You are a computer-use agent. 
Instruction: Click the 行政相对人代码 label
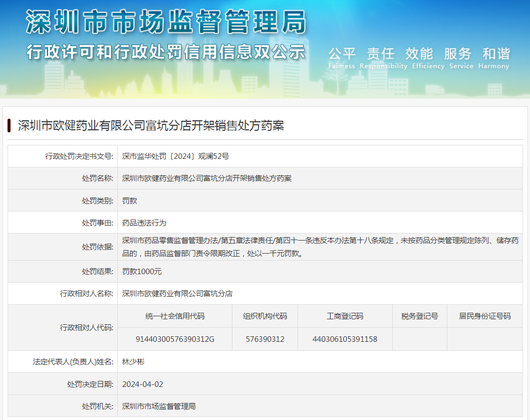click(x=87, y=328)
